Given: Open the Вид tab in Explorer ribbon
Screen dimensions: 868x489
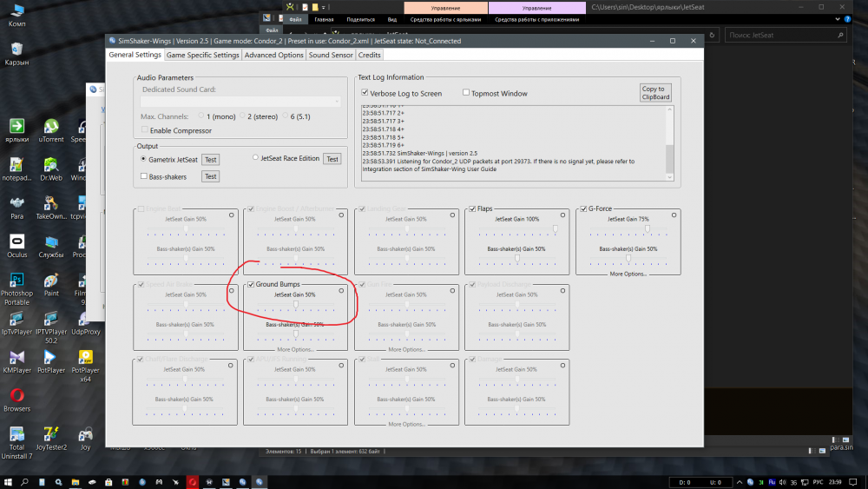Looking at the screenshot, I should coord(392,19).
